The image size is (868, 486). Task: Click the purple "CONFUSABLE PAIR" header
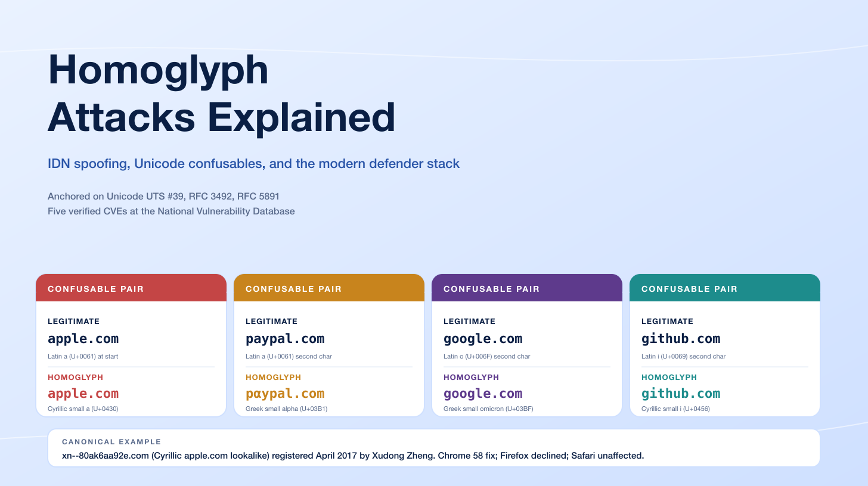[x=527, y=288]
